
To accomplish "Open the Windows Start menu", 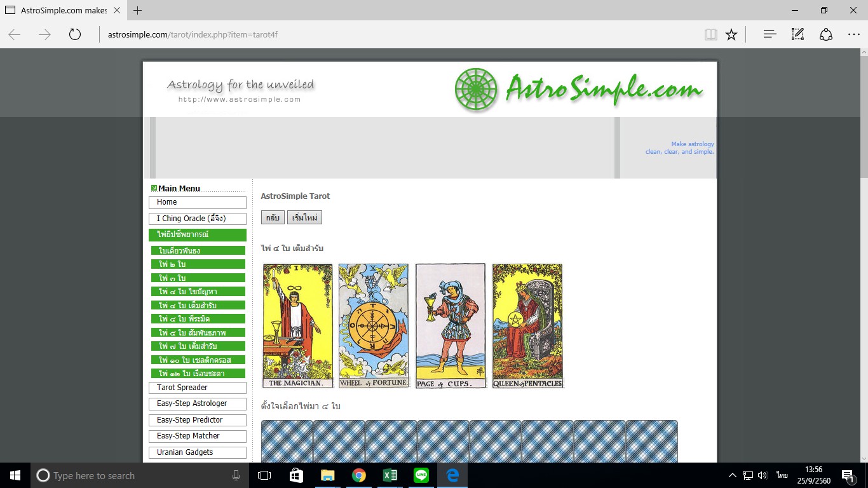I will pos(15,475).
